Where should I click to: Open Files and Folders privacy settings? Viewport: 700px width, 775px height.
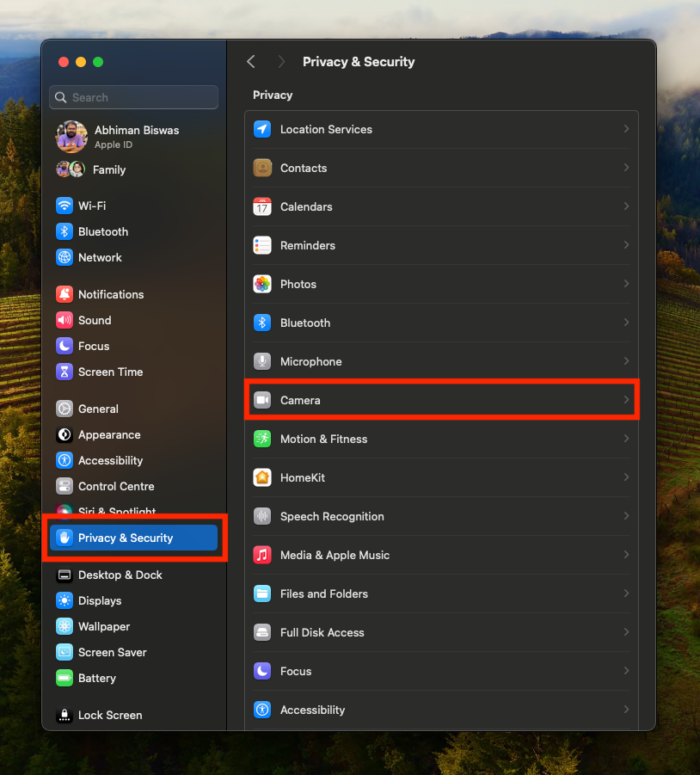(x=323, y=594)
